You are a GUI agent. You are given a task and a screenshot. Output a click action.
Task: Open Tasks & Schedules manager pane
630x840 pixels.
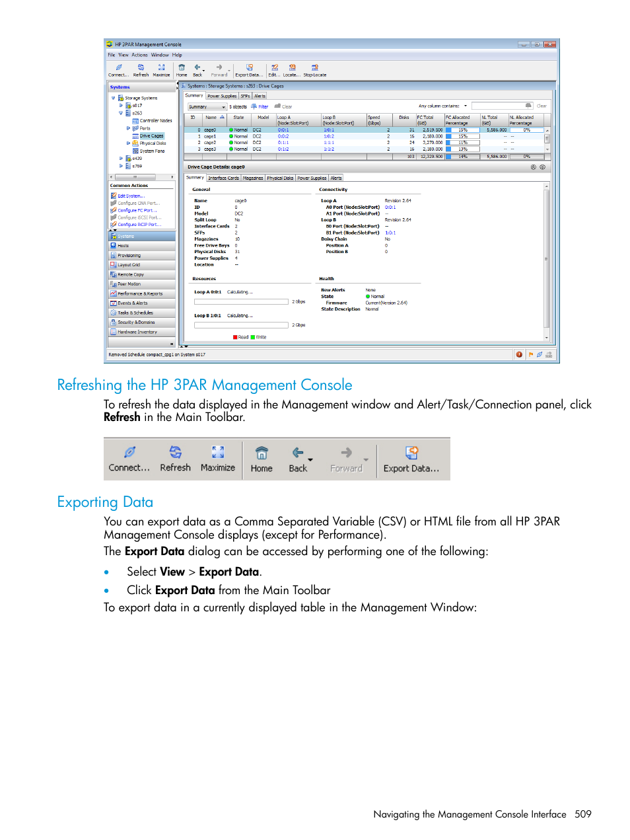coord(143,313)
